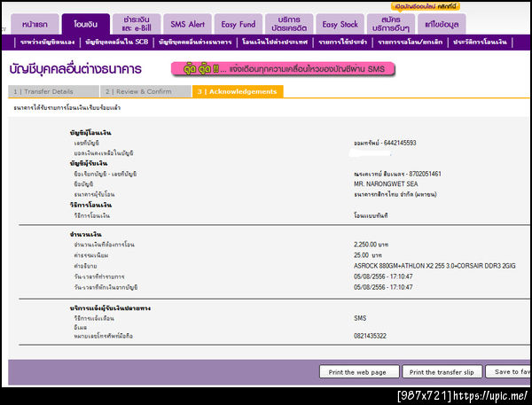Click the name MR. NARONGWET SEA
This screenshot has width=532, height=405.
point(386,184)
